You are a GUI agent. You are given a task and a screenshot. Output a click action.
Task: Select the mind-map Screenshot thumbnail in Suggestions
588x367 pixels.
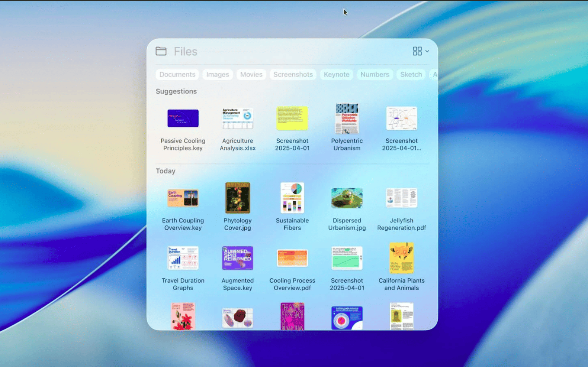(402, 118)
